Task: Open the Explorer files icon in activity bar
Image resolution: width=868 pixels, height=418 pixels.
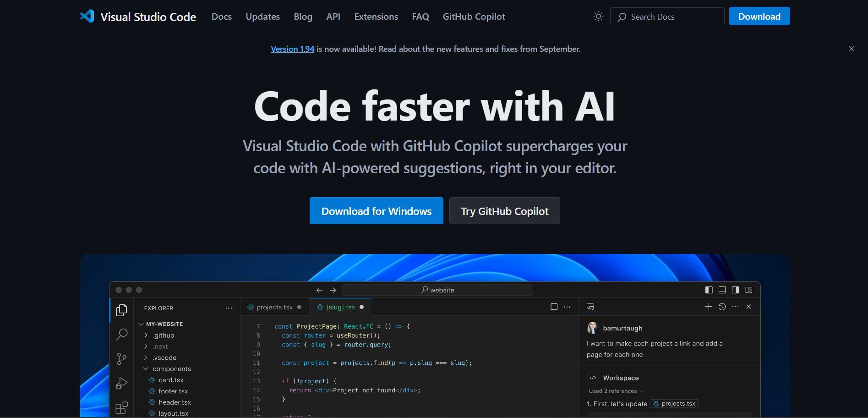Action: coord(121,310)
